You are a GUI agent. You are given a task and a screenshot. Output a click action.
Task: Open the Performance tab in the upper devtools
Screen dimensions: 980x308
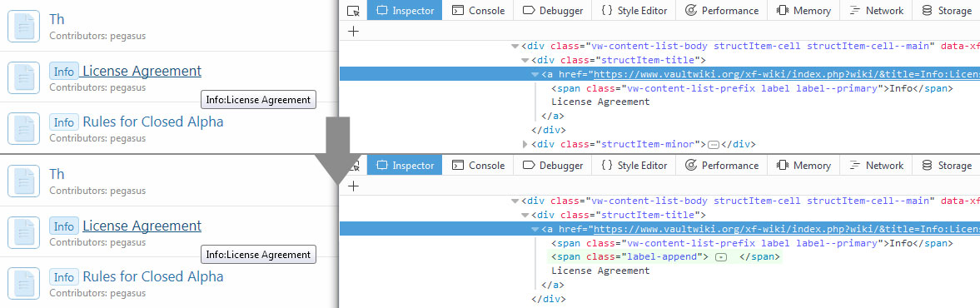(x=721, y=11)
